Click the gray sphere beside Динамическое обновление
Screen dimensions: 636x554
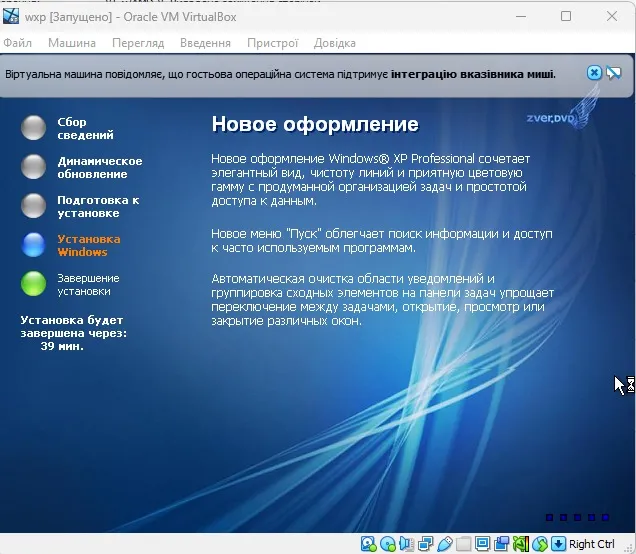pyautogui.click(x=33, y=167)
